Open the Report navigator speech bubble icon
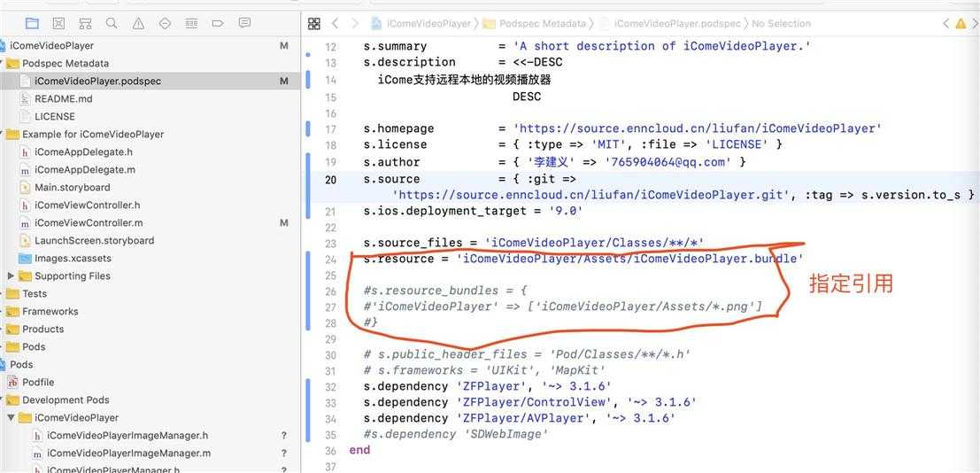 244,23
